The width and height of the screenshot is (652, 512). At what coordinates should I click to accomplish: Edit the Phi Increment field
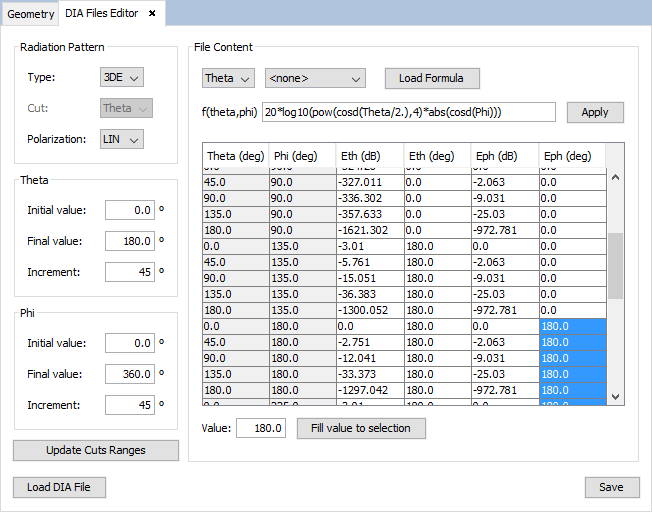[x=129, y=405]
